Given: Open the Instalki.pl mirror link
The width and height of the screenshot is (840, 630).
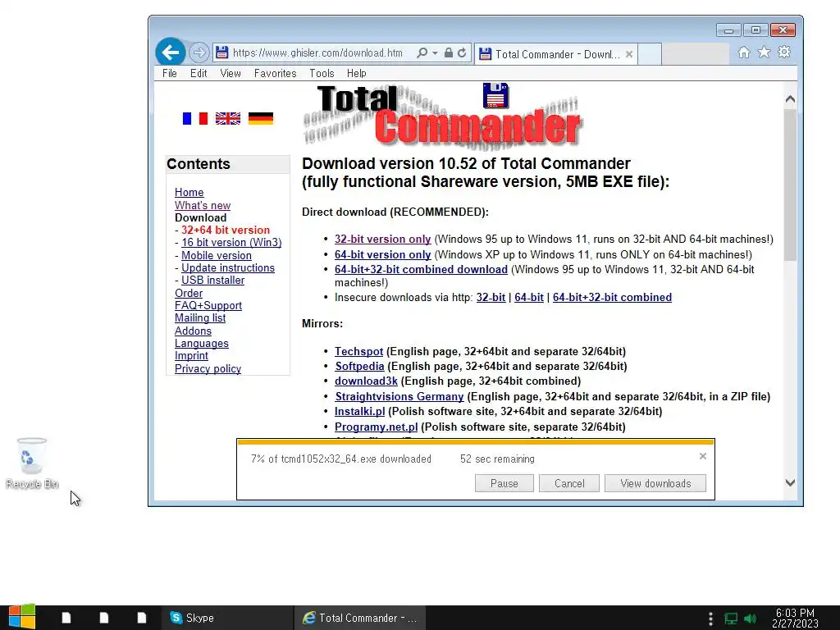Looking at the screenshot, I should point(359,412).
